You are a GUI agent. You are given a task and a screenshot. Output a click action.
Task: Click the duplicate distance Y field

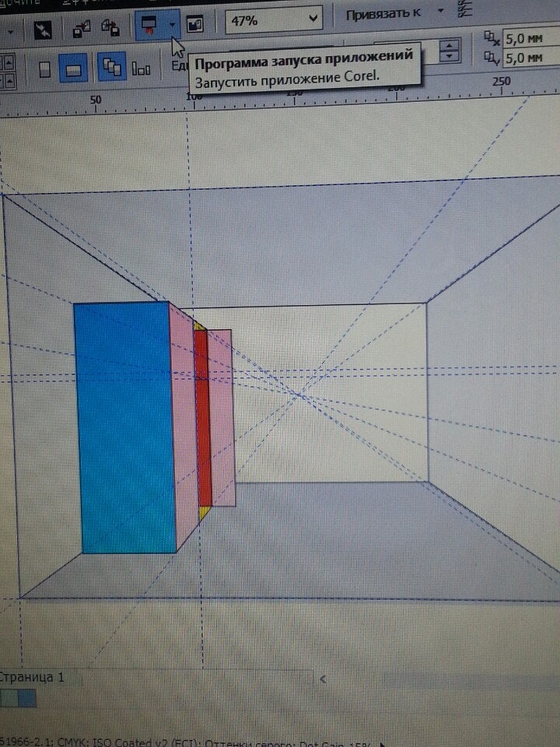pos(531,58)
